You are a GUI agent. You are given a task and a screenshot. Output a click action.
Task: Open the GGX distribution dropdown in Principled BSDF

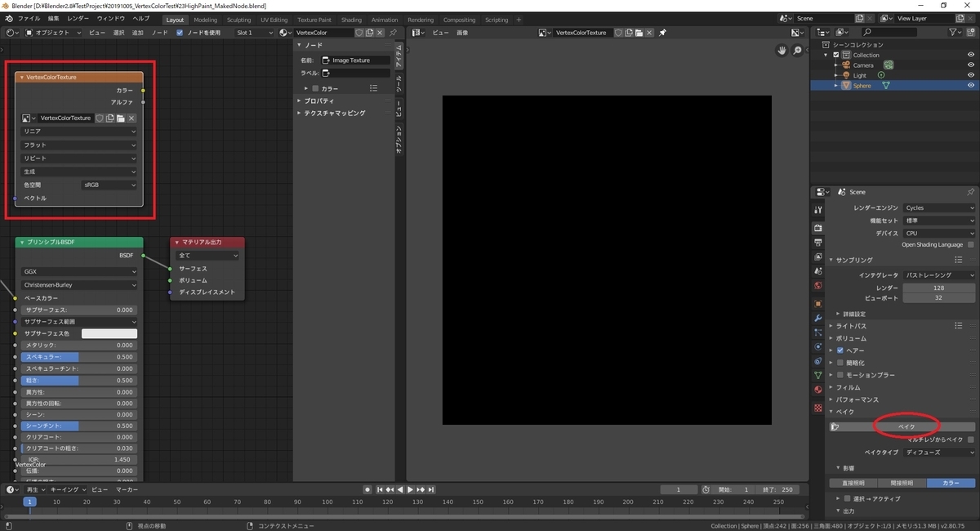pos(79,271)
